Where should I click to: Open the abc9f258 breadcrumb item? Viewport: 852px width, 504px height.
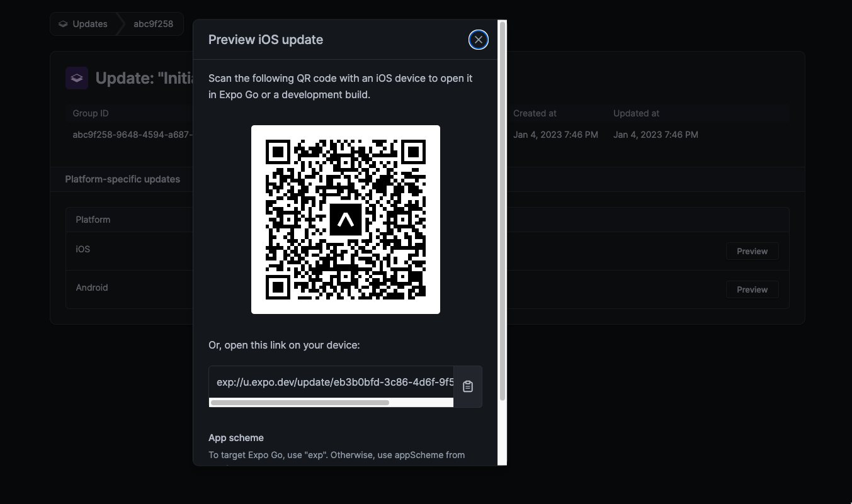coord(153,24)
